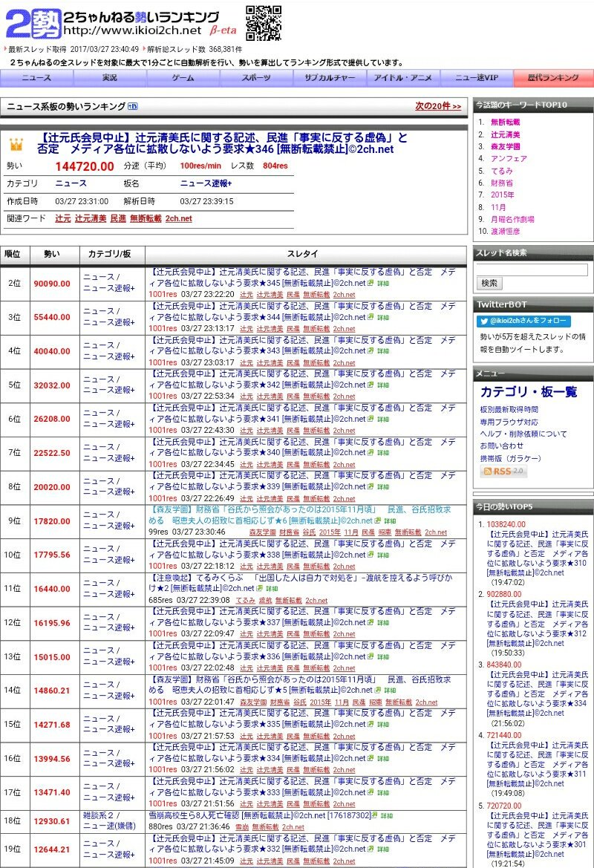Open 11位 てるみくらぶ thread title
The image size is (594, 868).
pyautogui.click(x=300, y=583)
